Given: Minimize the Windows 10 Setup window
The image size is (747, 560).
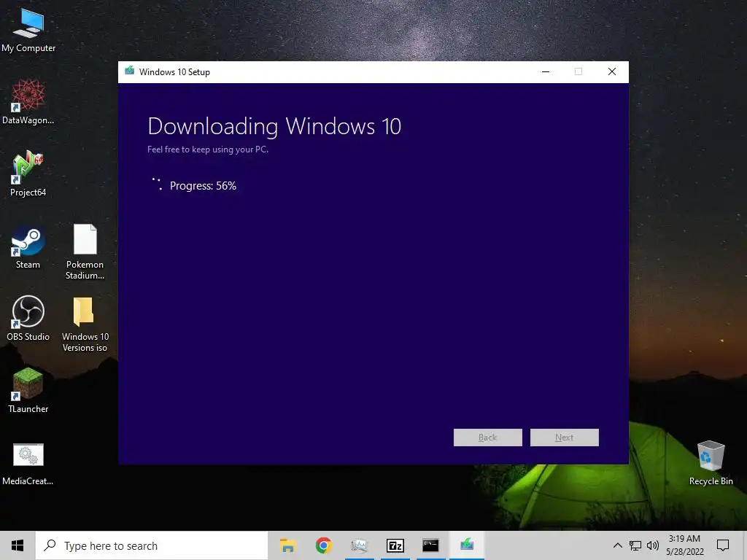Looking at the screenshot, I should coord(546,72).
